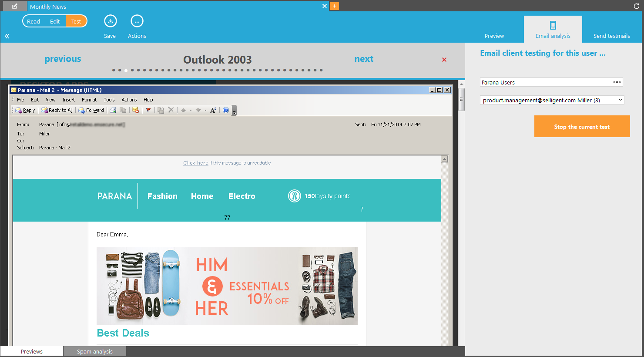Close the Monthly News tab
644x357 pixels.
[x=324, y=6]
